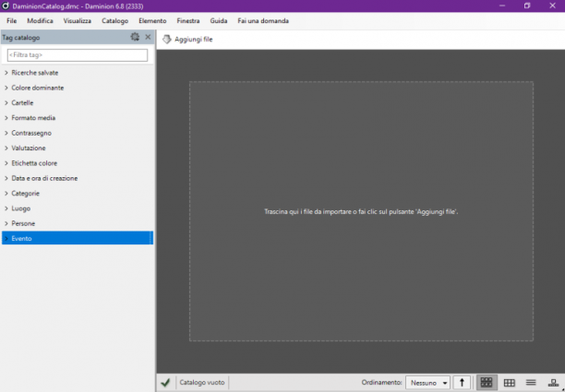Open the Tag catalogo gear settings

[x=135, y=37]
